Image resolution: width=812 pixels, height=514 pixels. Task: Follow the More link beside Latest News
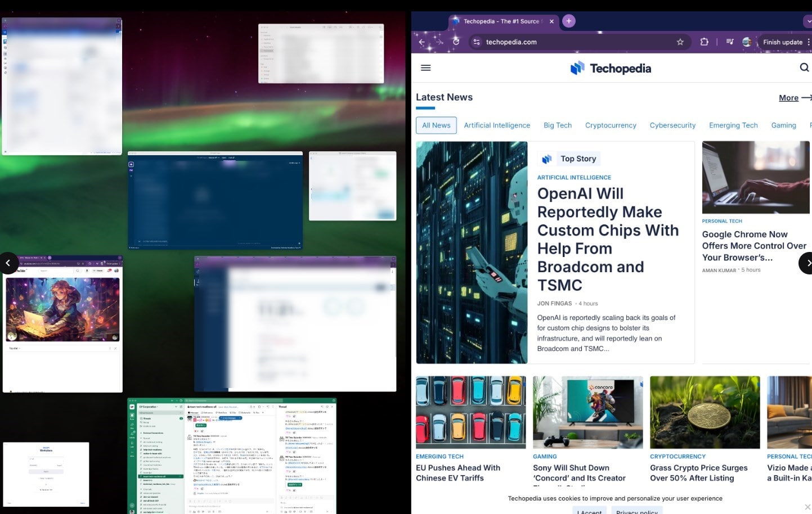[x=795, y=98]
